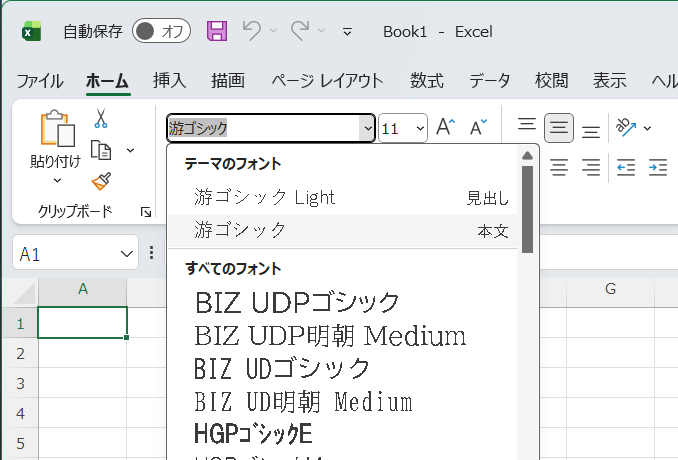Image resolution: width=678 pixels, height=460 pixels.
Task: Click the text orientation icon
Action: 626,127
